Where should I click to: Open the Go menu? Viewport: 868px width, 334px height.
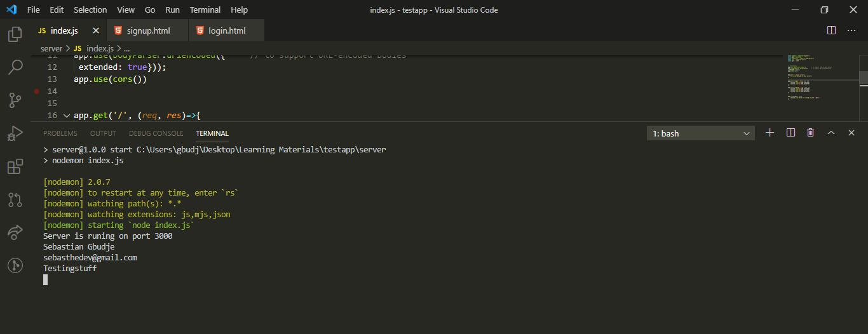click(150, 10)
